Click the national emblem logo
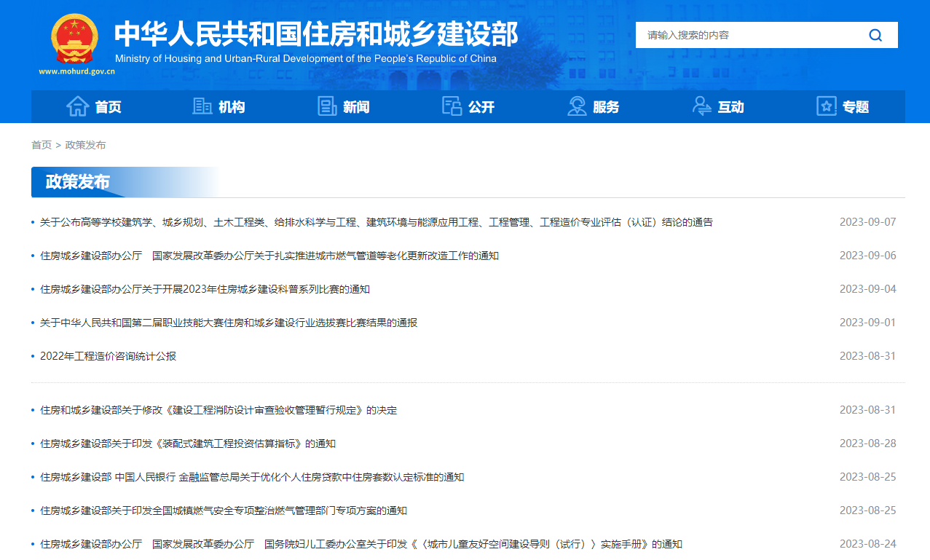The height and width of the screenshot is (560, 930). pyautogui.click(x=75, y=39)
